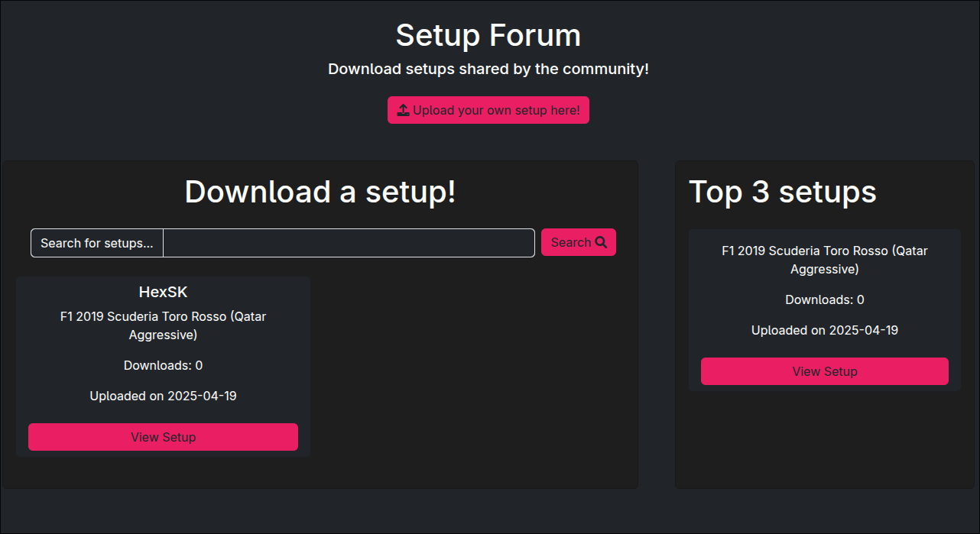Screen dimensions: 980x534
Task: Click the upload date in the HexSK card
Action: click(x=163, y=396)
